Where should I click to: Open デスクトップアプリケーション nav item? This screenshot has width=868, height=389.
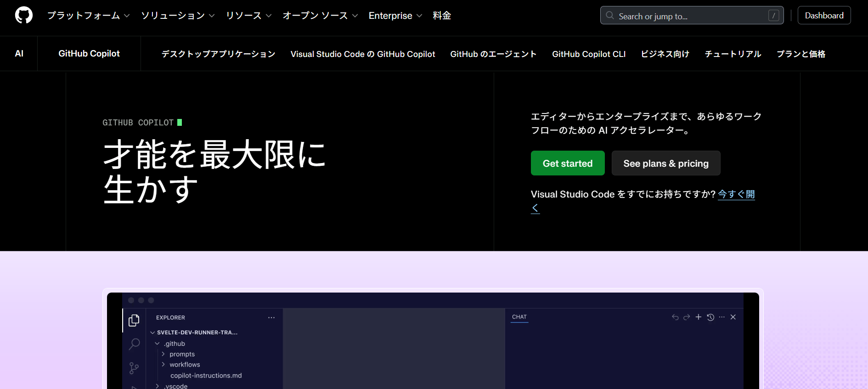point(218,54)
